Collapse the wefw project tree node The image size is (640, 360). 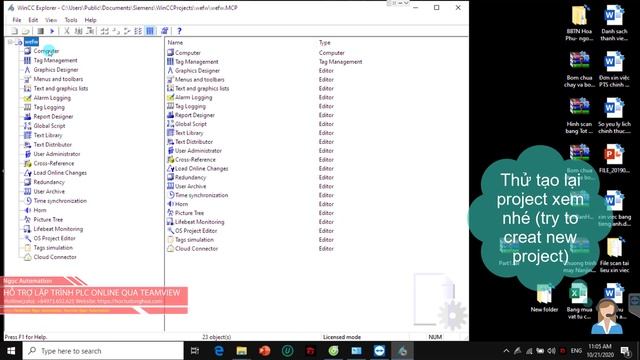click(11, 42)
